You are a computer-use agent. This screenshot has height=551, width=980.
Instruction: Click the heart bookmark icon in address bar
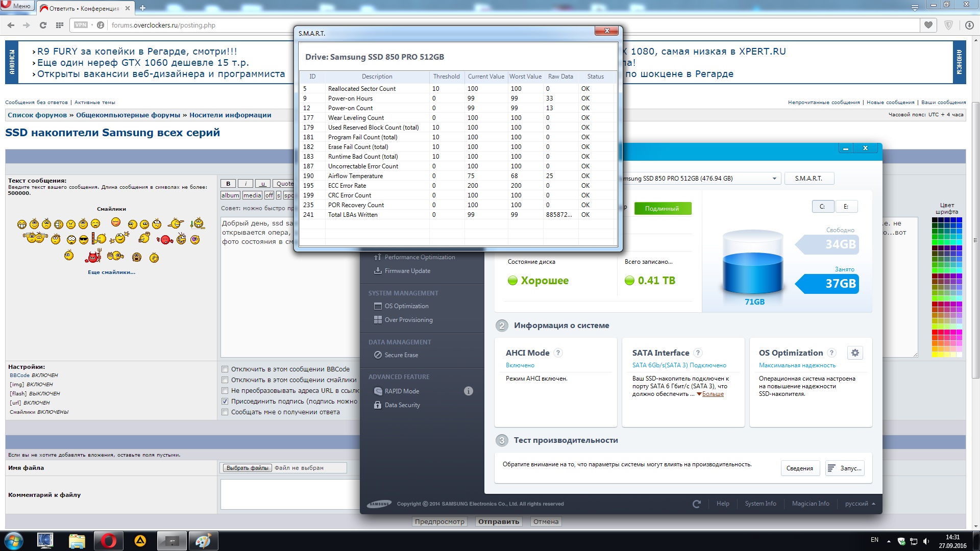click(x=928, y=25)
